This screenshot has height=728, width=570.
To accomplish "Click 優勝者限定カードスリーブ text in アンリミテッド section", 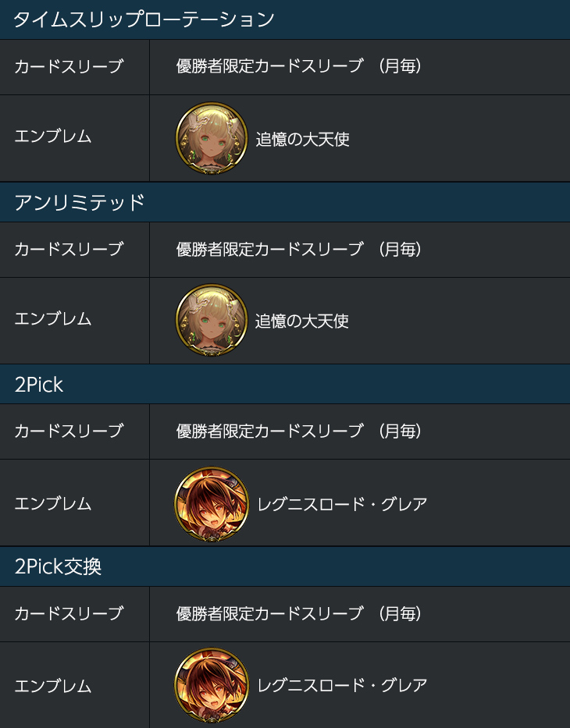I will [269, 250].
